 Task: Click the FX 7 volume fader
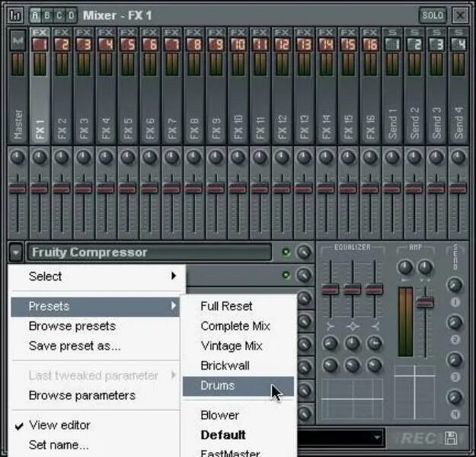[172, 188]
